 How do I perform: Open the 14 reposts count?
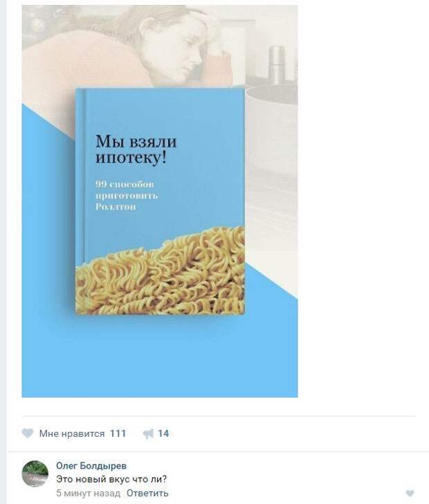(x=163, y=433)
